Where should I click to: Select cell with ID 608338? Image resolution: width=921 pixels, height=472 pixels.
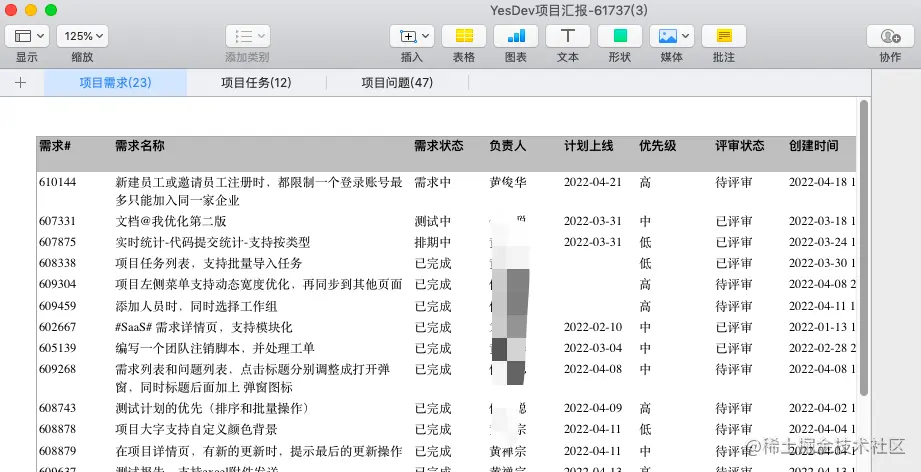pos(58,264)
